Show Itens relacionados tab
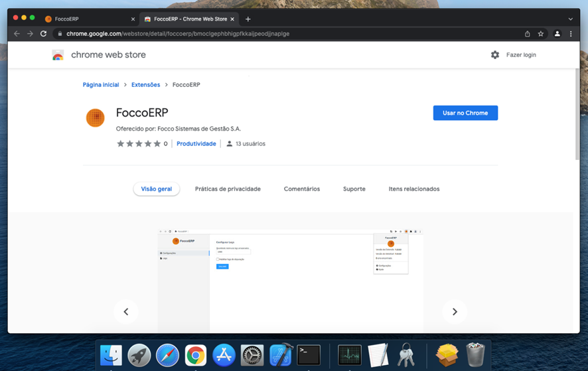 (x=414, y=189)
